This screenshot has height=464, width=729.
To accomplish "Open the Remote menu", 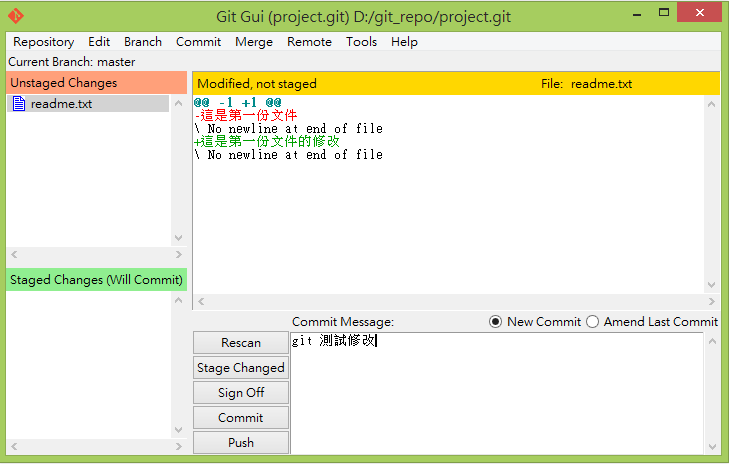I will [x=309, y=42].
